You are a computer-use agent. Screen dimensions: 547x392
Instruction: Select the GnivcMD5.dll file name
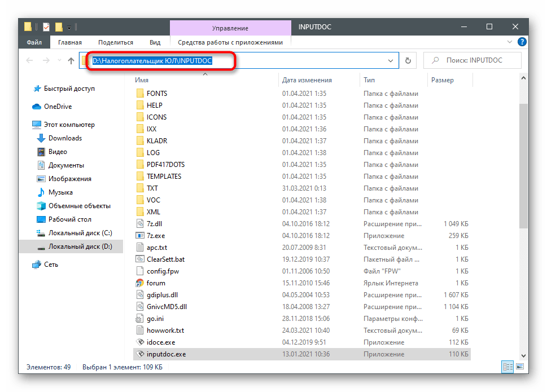click(167, 307)
